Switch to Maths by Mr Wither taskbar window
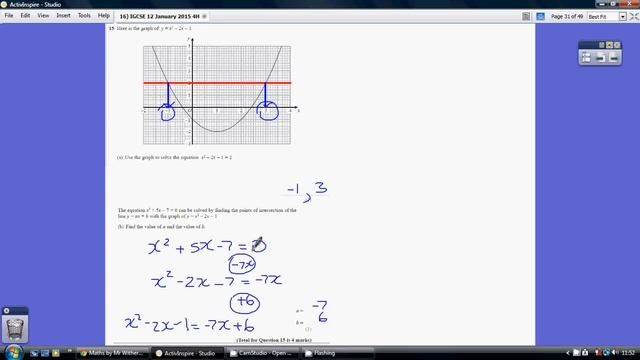Viewport: 640px width, 360px height. point(112,353)
